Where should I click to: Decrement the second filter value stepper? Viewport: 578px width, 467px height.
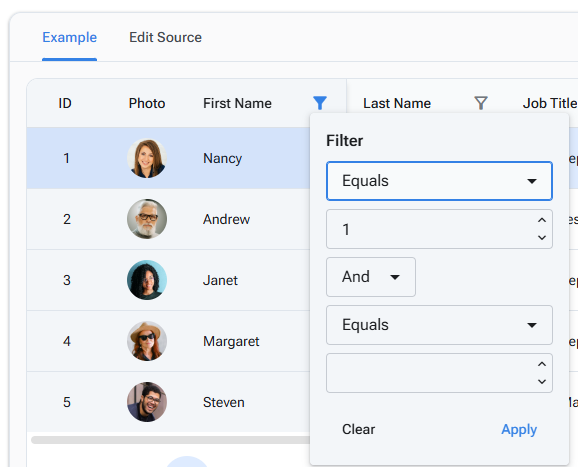pos(542,382)
